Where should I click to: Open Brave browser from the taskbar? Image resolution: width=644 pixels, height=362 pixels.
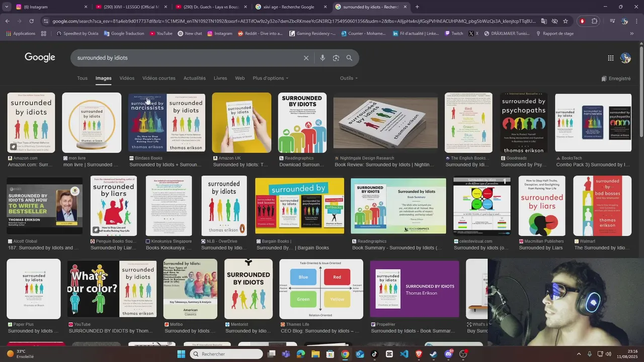click(419, 354)
